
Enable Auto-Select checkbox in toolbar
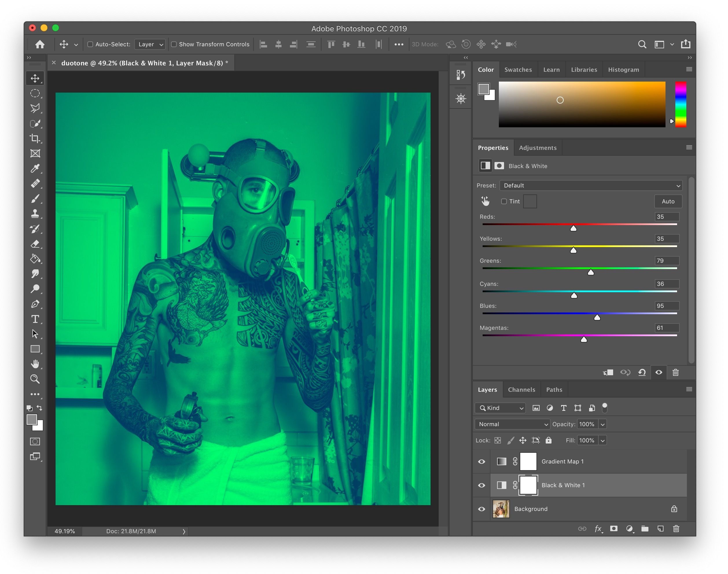[x=90, y=44]
